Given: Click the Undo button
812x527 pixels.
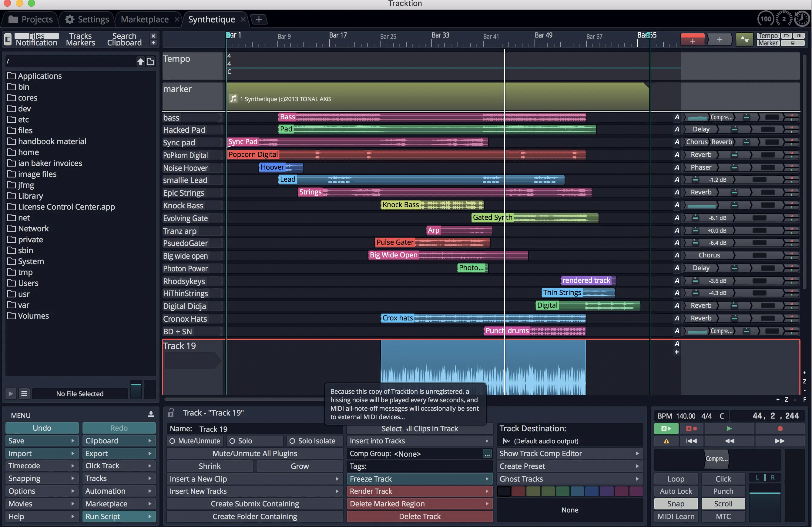Looking at the screenshot, I should click(x=42, y=428).
